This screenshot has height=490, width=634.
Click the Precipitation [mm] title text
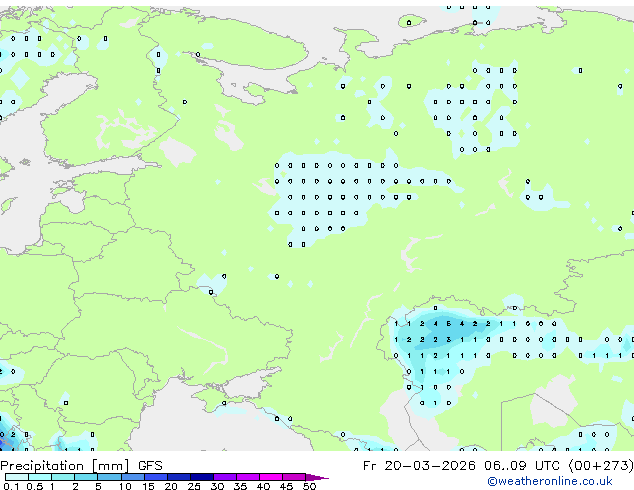tap(65, 466)
